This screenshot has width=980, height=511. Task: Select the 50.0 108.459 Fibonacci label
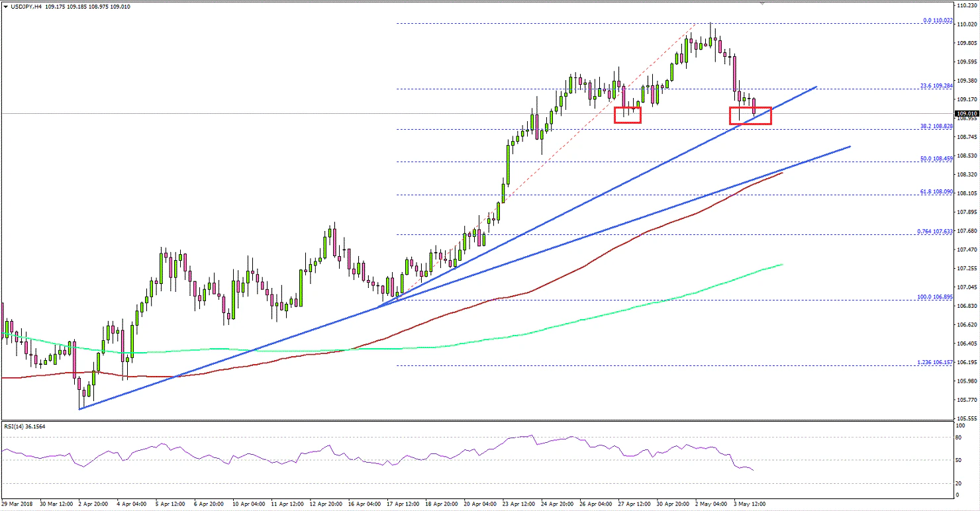pyautogui.click(x=936, y=159)
